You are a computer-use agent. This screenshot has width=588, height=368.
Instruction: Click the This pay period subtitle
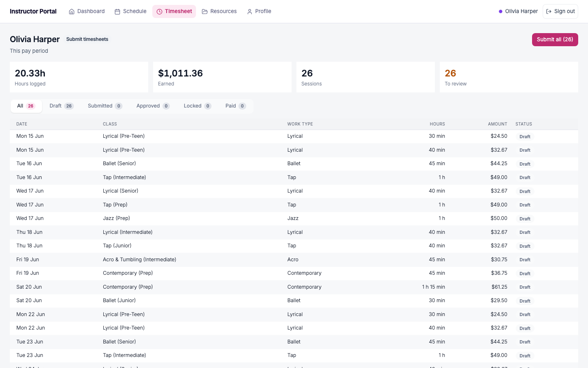click(29, 51)
